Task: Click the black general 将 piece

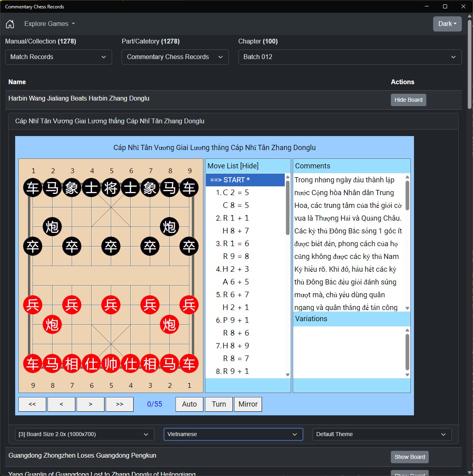Action: (x=111, y=188)
